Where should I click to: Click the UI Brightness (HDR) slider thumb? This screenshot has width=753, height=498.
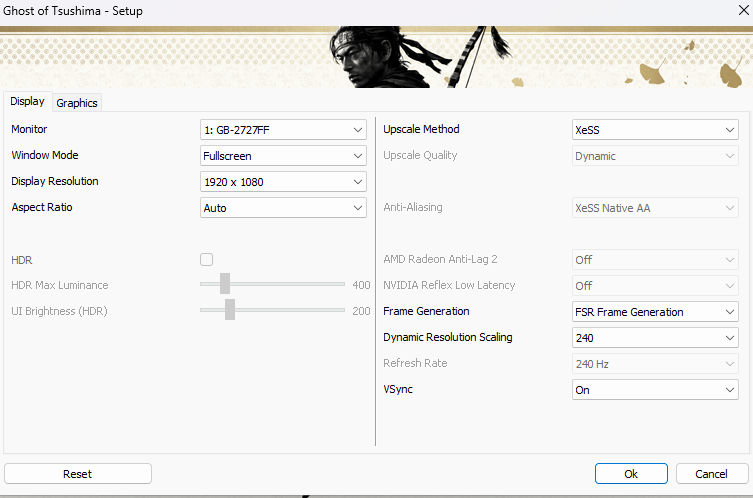tap(230, 309)
